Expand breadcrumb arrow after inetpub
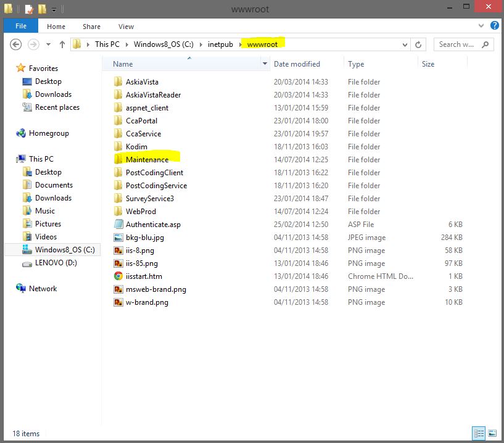This screenshot has width=504, height=443. (x=240, y=44)
